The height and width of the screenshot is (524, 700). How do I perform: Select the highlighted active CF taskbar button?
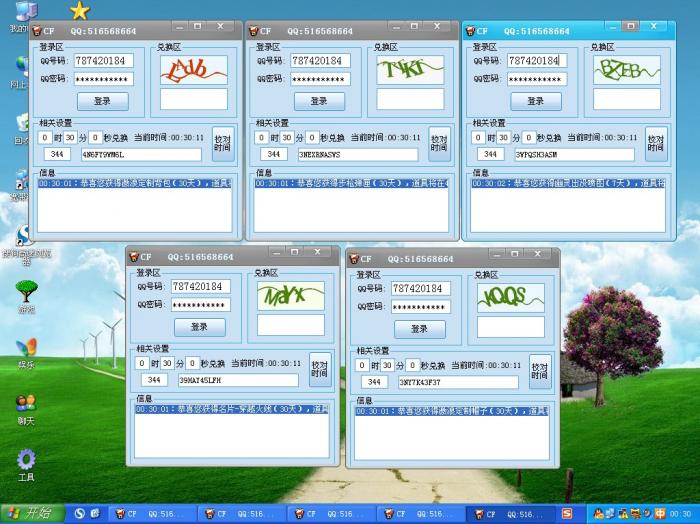pyautogui.click(x=510, y=514)
